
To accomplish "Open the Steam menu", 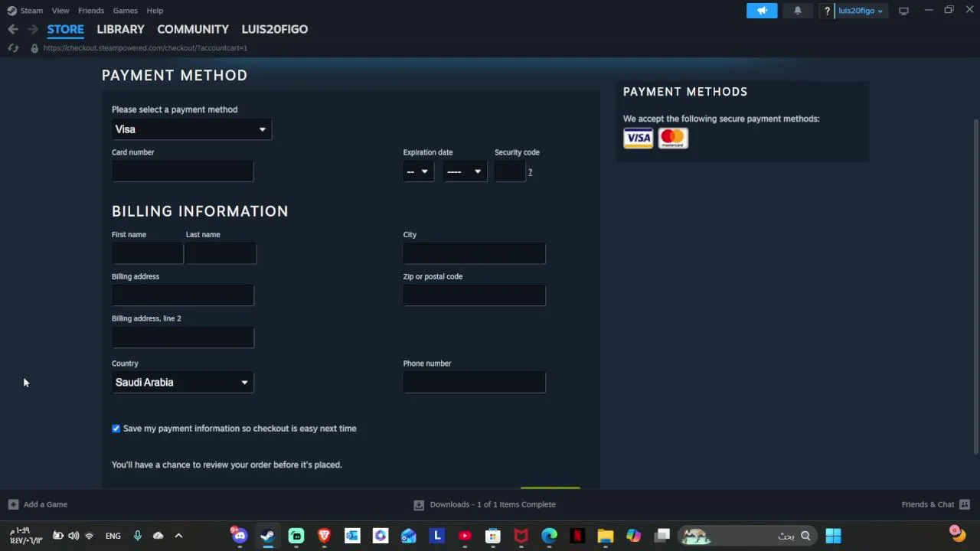I will coord(31,11).
